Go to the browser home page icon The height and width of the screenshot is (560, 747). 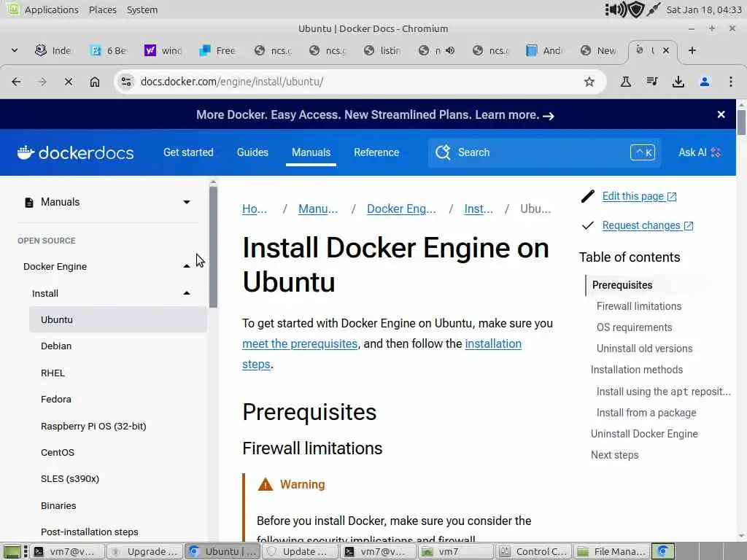[x=95, y=82]
